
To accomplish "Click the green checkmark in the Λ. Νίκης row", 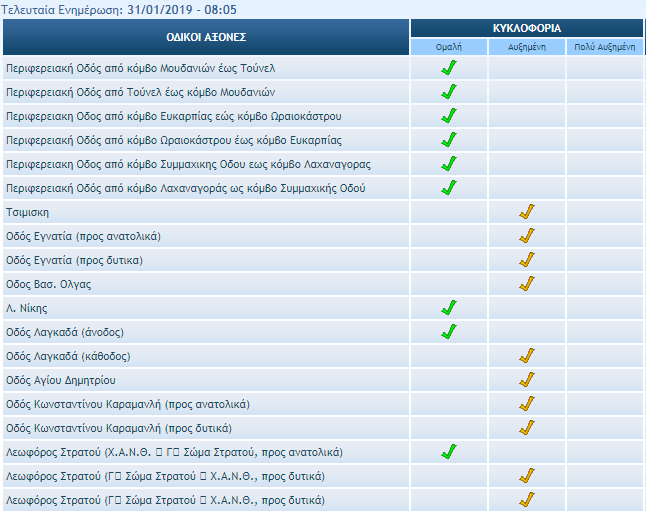I will pyautogui.click(x=449, y=308).
